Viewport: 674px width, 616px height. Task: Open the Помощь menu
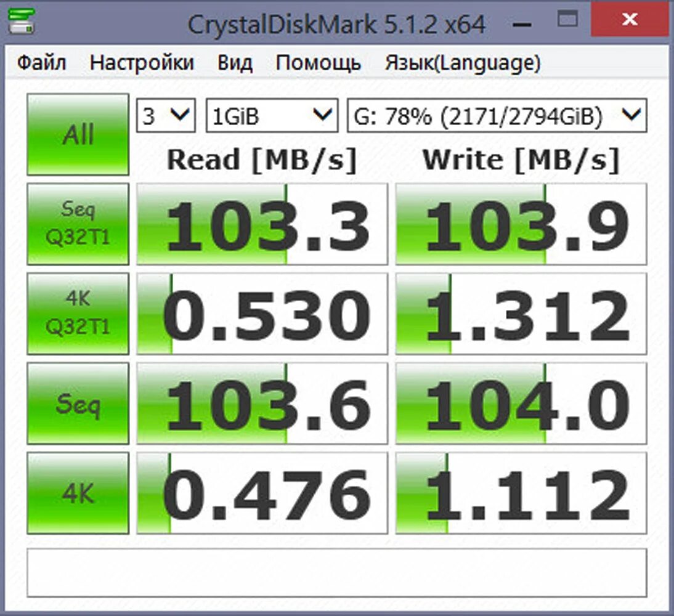[318, 63]
